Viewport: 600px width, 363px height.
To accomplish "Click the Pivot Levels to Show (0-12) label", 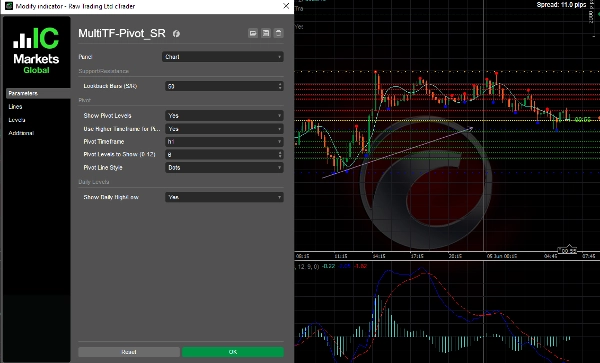I will (119, 155).
